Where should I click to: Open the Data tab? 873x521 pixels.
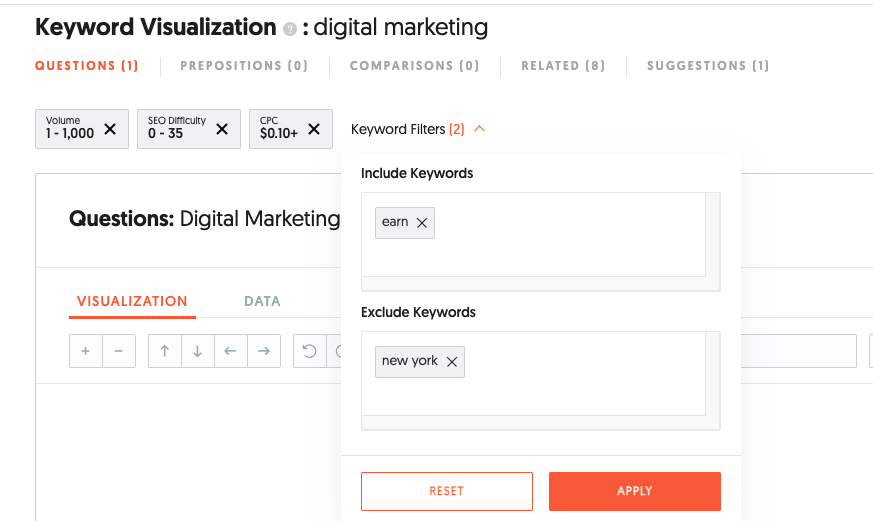(x=262, y=301)
